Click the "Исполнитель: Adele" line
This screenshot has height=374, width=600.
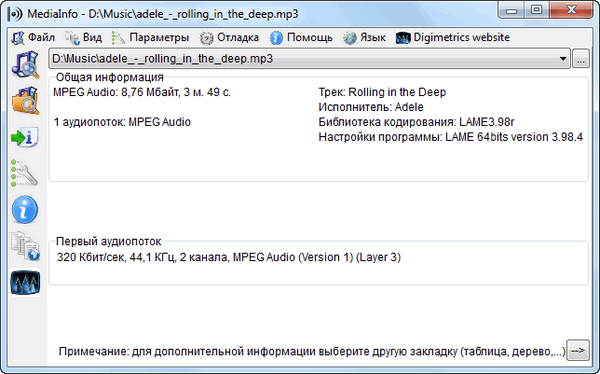point(371,107)
